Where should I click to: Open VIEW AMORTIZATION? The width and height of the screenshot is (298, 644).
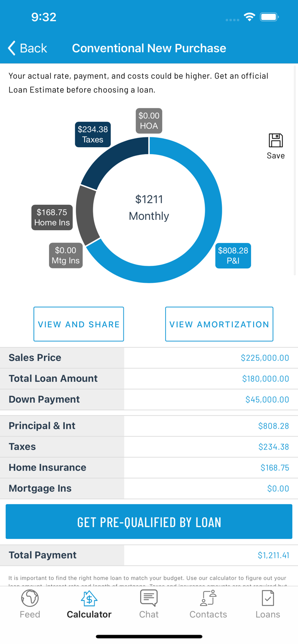tap(219, 324)
